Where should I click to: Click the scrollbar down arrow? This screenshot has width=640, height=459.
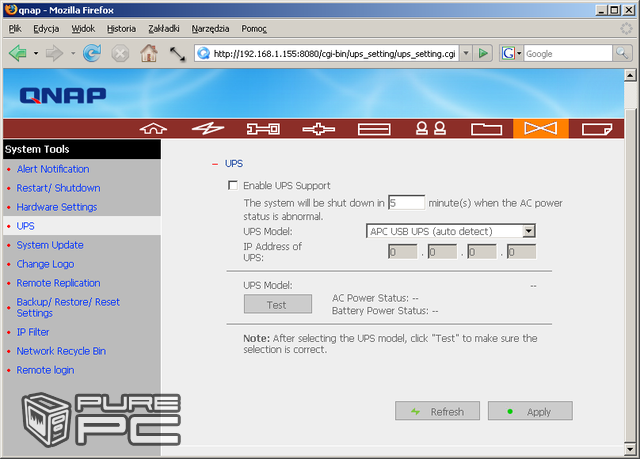pos(630,450)
